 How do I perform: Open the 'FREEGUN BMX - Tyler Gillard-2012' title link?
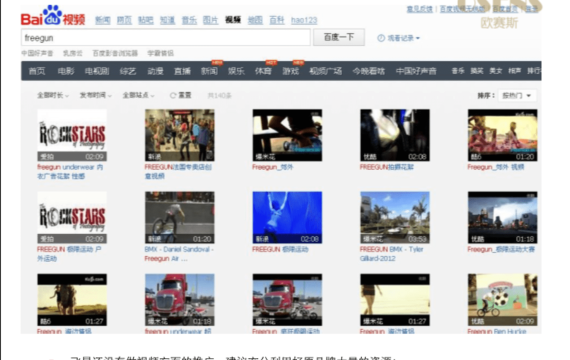tap(392, 254)
